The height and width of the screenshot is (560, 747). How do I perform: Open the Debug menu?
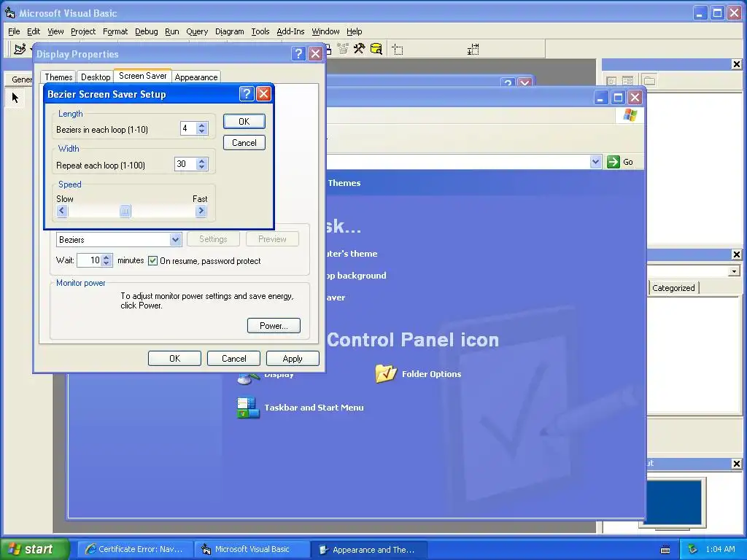pyautogui.click(x=146, y=31)
